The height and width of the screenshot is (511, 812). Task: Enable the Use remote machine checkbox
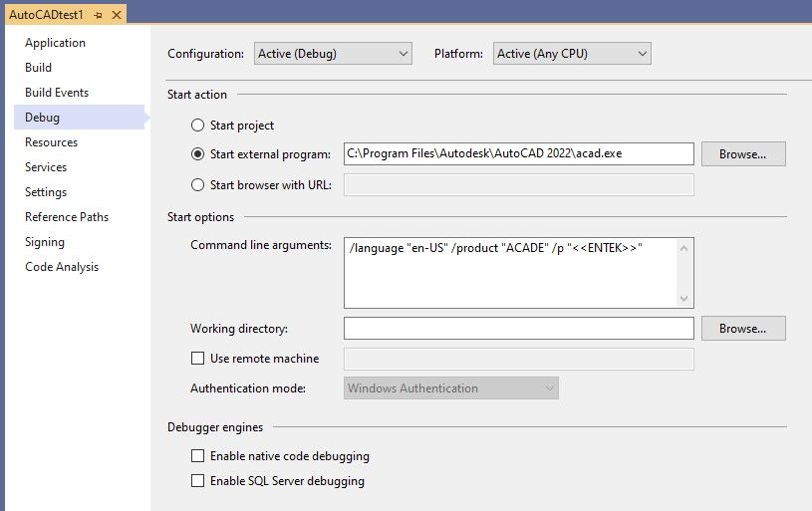click(197, 359)
